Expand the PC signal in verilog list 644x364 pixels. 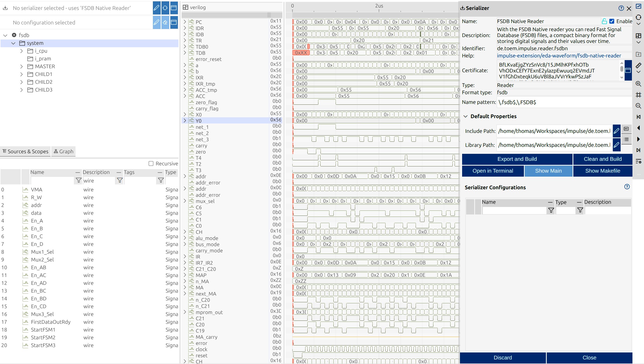(185, 22)
